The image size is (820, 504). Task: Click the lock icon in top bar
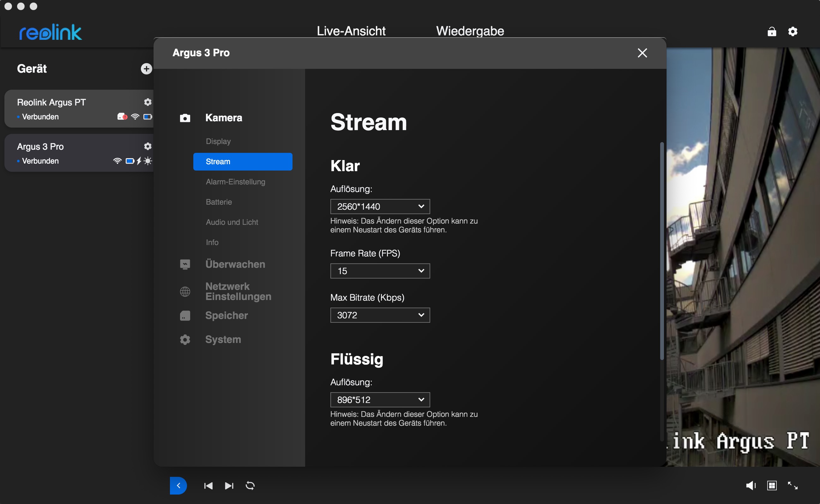click(772, 32)
